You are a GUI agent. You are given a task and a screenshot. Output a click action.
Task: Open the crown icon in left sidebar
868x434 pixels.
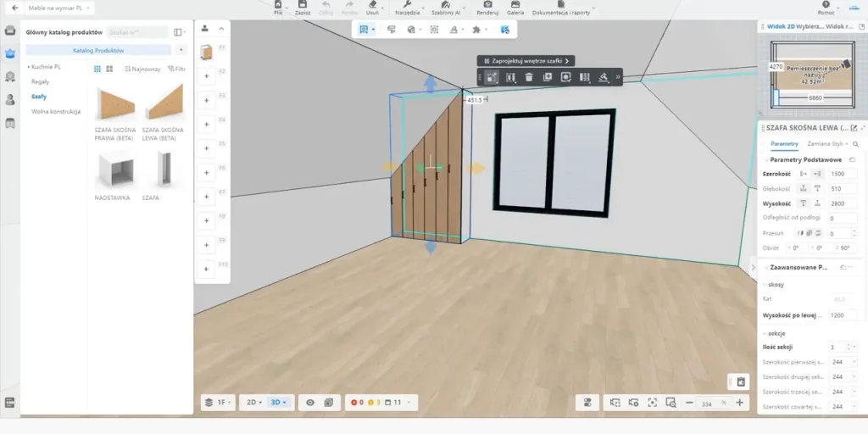pos(10,53)
